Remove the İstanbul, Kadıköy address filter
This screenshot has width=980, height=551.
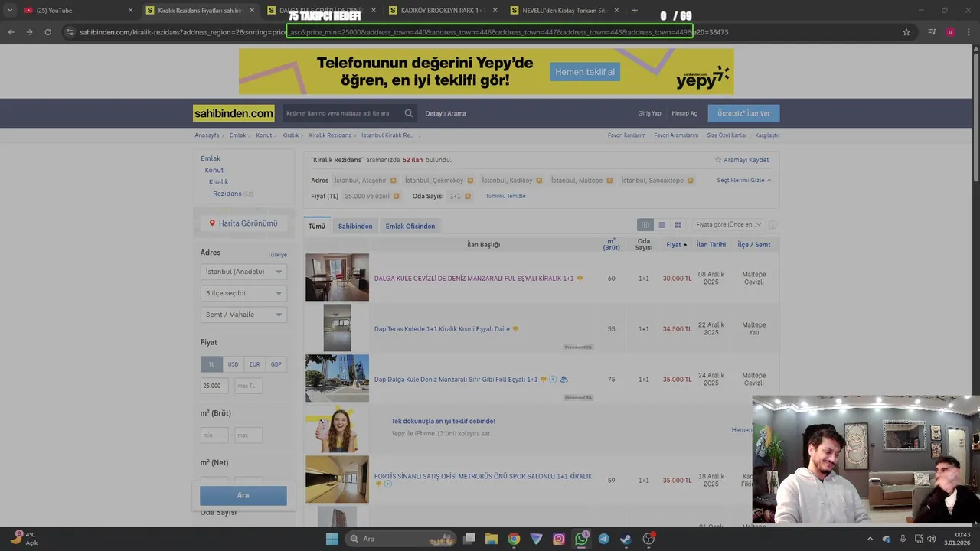pos(539,181)
